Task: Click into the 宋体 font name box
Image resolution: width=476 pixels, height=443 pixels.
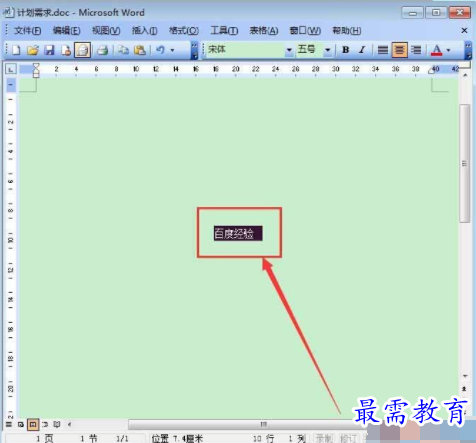Action: pyautogui.click(x=246, y=50)
